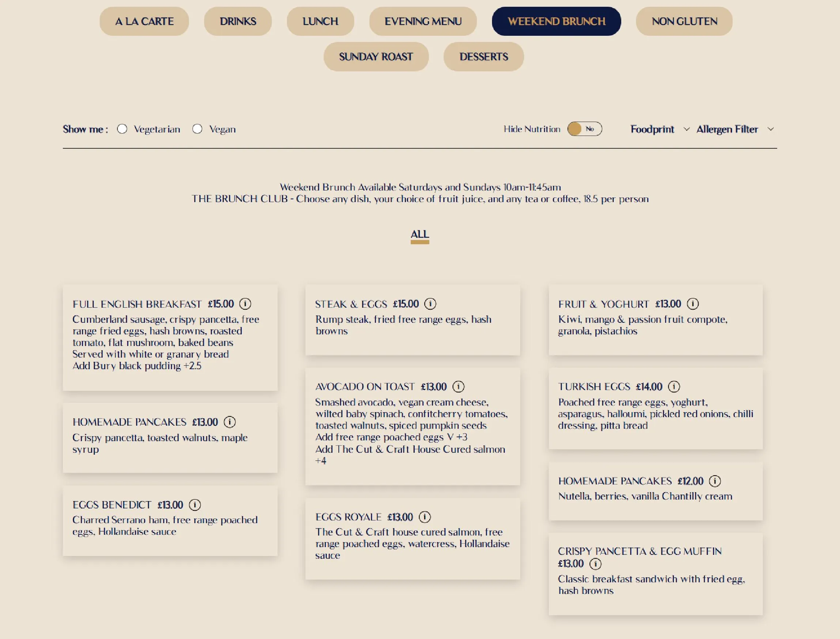Open info icon for Full English Breakfast
The image size is (840, 639).
pyautogui.click(x=245, y=304)
